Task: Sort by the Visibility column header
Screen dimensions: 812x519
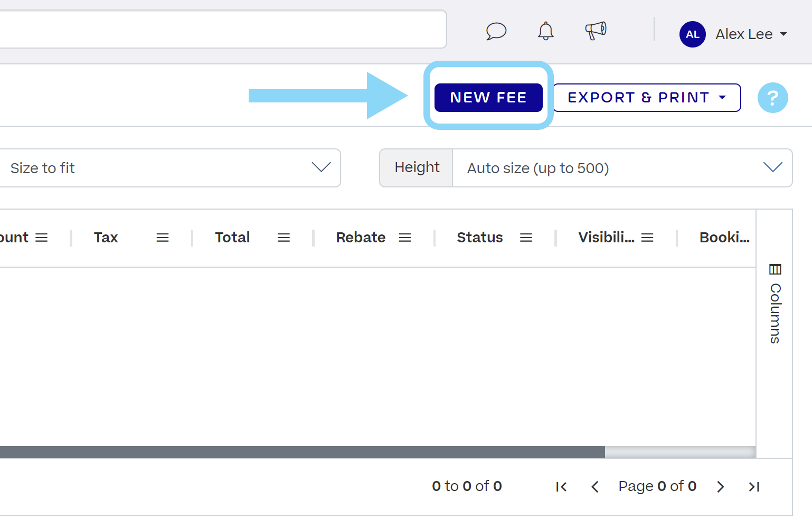Action: click(606, 238)
